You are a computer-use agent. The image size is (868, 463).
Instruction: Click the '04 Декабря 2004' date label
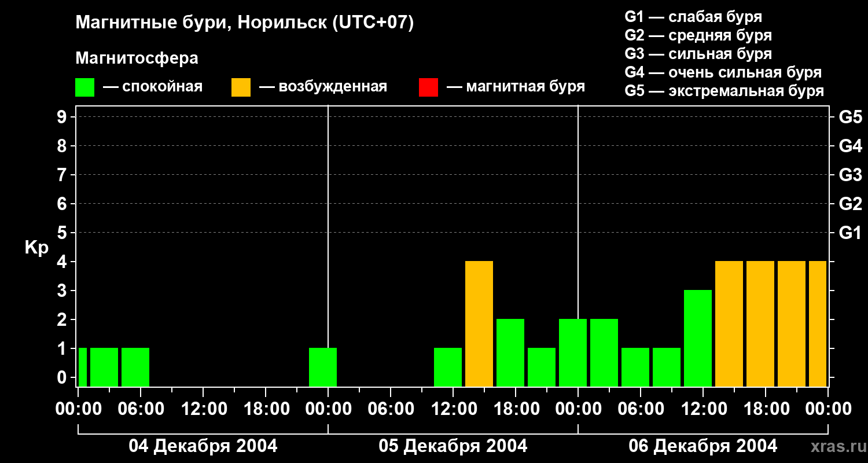coord(203,446)
